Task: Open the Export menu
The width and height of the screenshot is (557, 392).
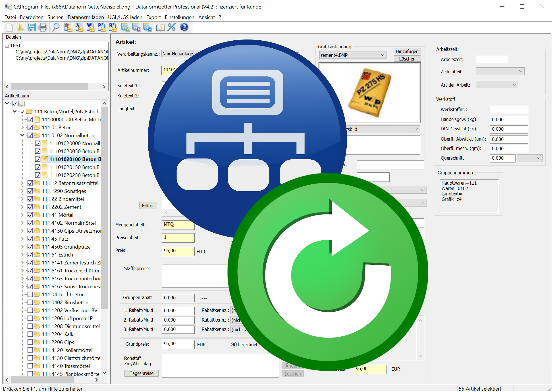Action: [x=153, y=17]
